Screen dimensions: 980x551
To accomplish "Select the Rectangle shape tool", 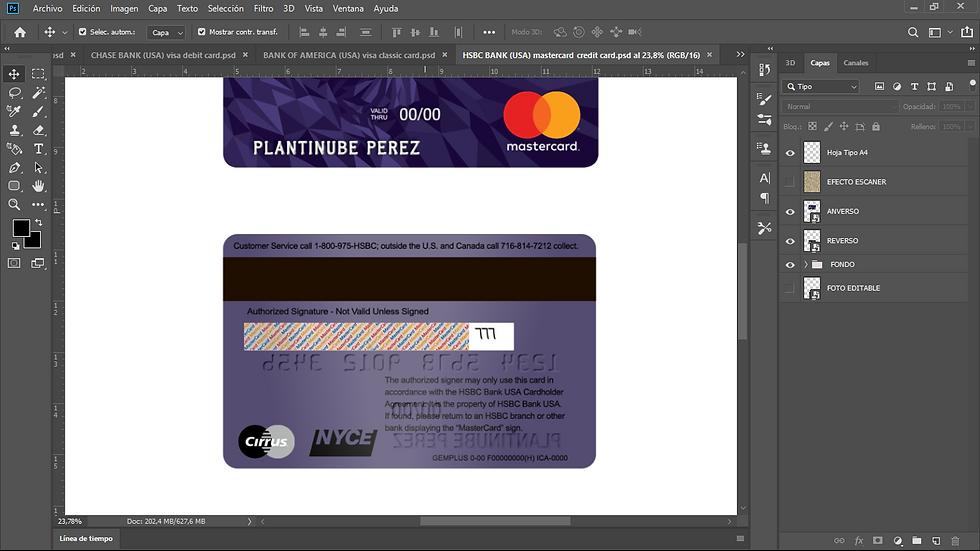I will tap(14, 186).
